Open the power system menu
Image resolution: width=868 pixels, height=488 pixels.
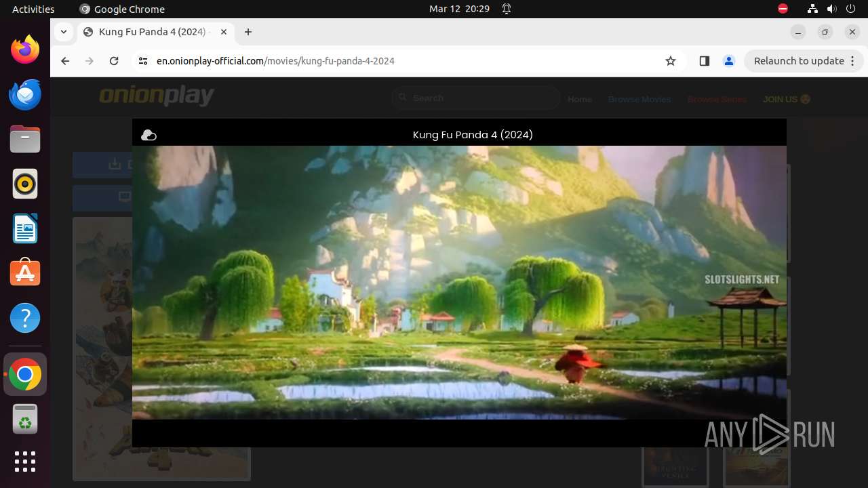pos(850,9)
